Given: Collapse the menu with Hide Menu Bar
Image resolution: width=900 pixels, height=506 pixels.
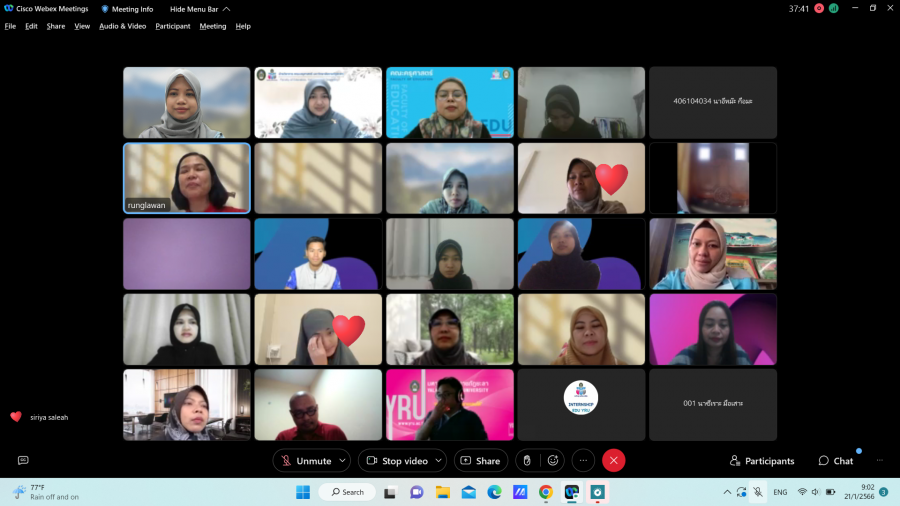Looking at the screenshot, I should click(x=199, y=9).
